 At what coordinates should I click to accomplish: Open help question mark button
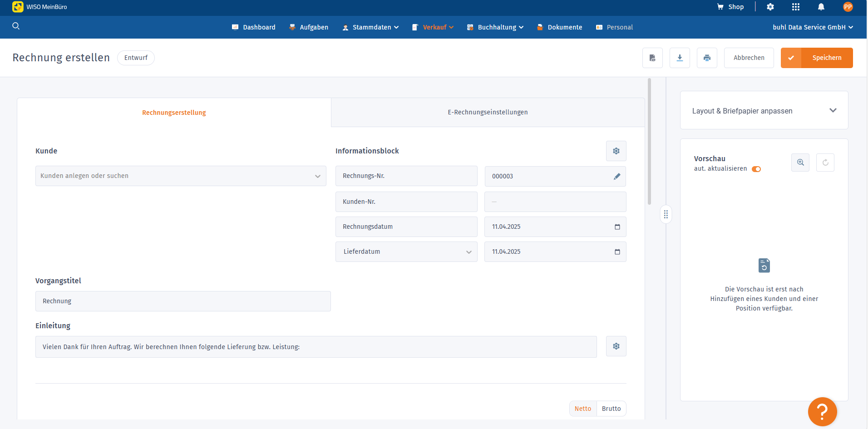pyautogui.click(x=822, y=412)
